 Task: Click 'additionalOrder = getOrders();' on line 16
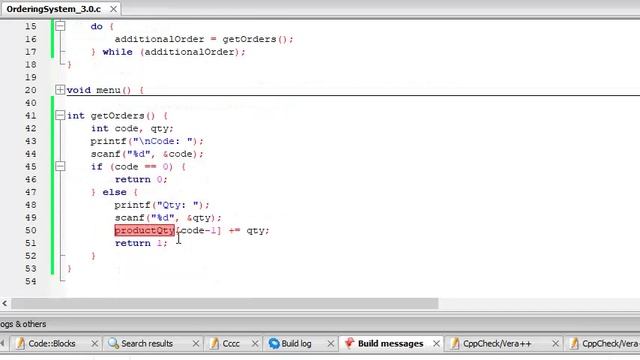coord(204,39)
